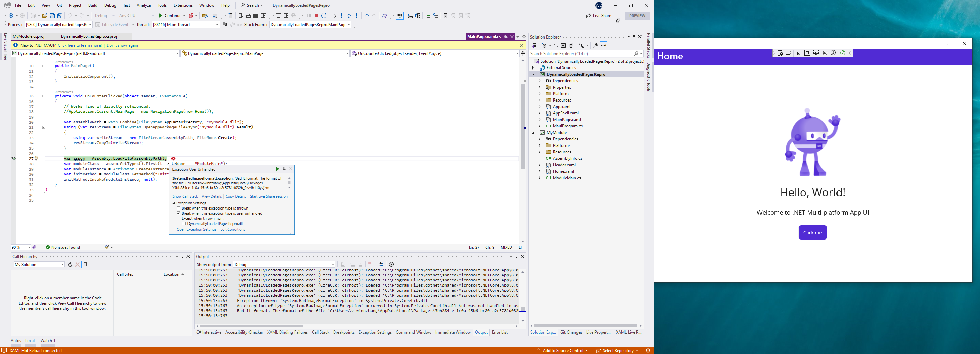Toggle a bookmark on the current line
Image resolution: width=980 pixels, height=354 pixels.
pos(445,16)
